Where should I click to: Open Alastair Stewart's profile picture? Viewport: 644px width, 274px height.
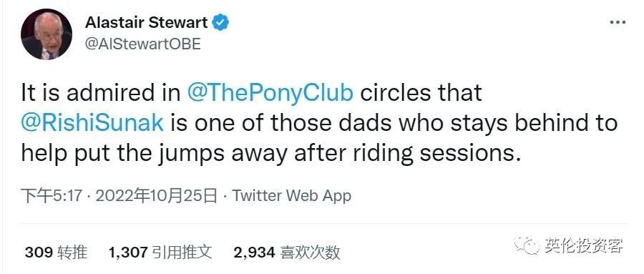[47, 34]
